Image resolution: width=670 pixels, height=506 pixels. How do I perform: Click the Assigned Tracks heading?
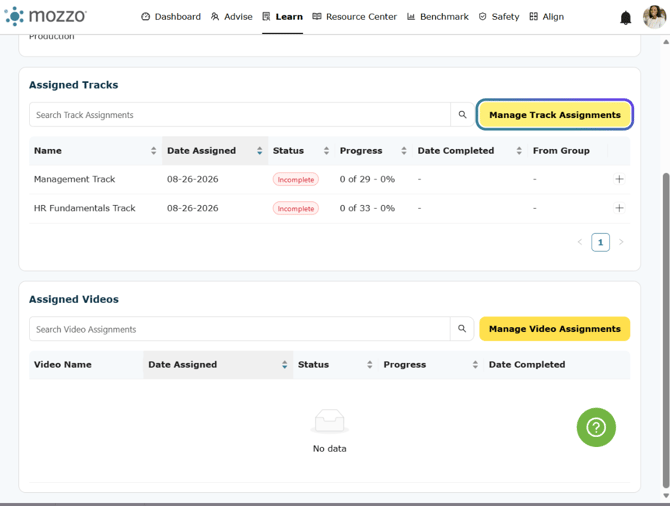tap(73, 85)
